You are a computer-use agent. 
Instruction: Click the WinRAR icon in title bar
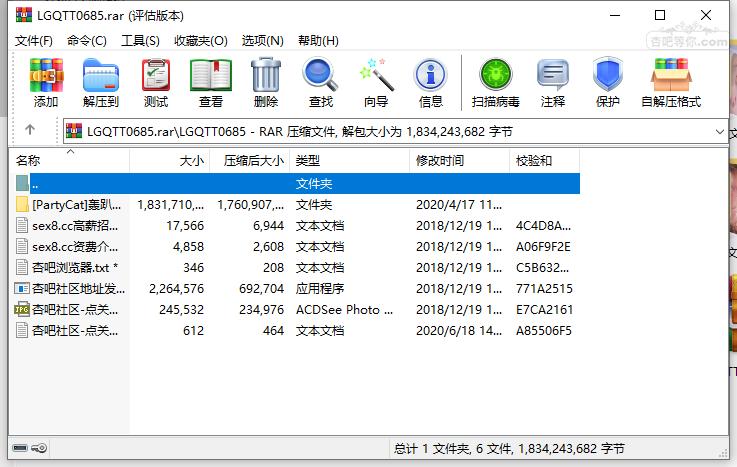[x=24, y=15]
